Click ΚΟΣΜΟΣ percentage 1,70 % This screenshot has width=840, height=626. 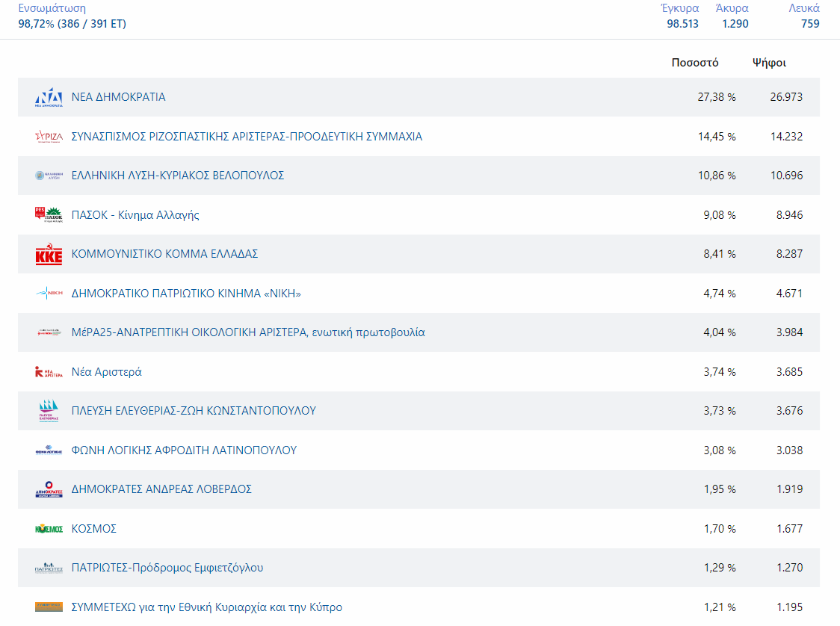point(720,529)
